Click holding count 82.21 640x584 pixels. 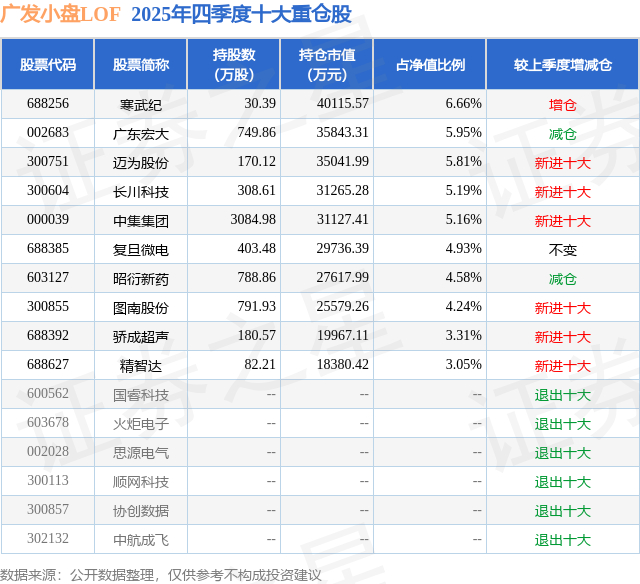pyautogui.click(x=260, y=364)
